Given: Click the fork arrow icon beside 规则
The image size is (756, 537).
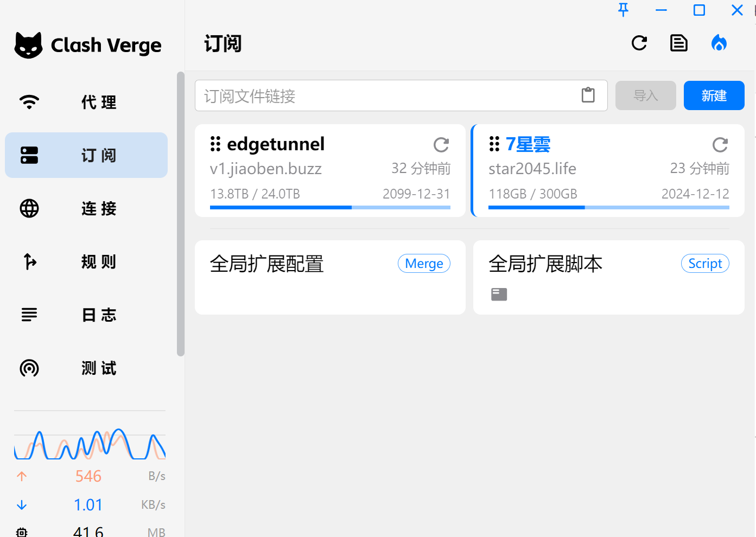Looking at the screenshot, I should (x=30, y=261).
